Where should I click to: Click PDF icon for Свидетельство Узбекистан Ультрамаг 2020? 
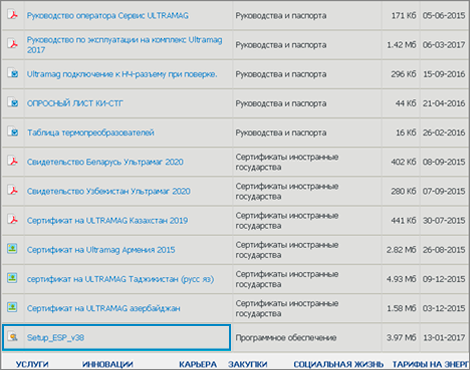tap(13, 190)
